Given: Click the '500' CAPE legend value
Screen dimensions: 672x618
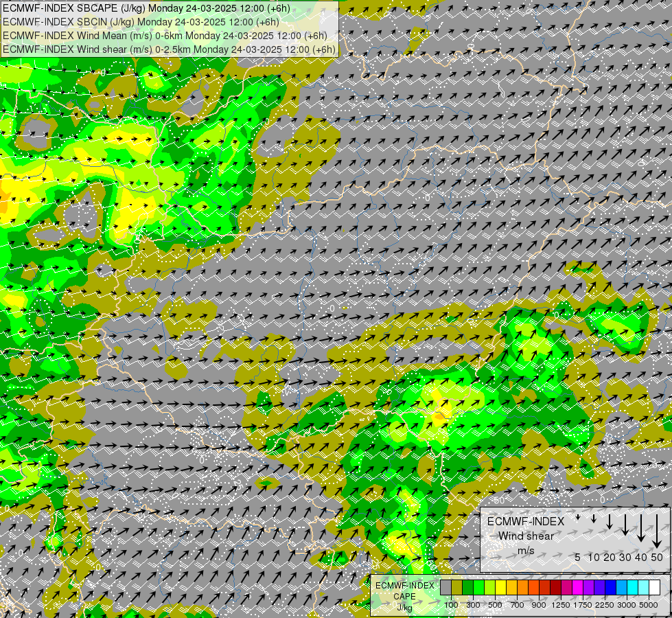Looking at the screenshot, I should coord(495,605).
